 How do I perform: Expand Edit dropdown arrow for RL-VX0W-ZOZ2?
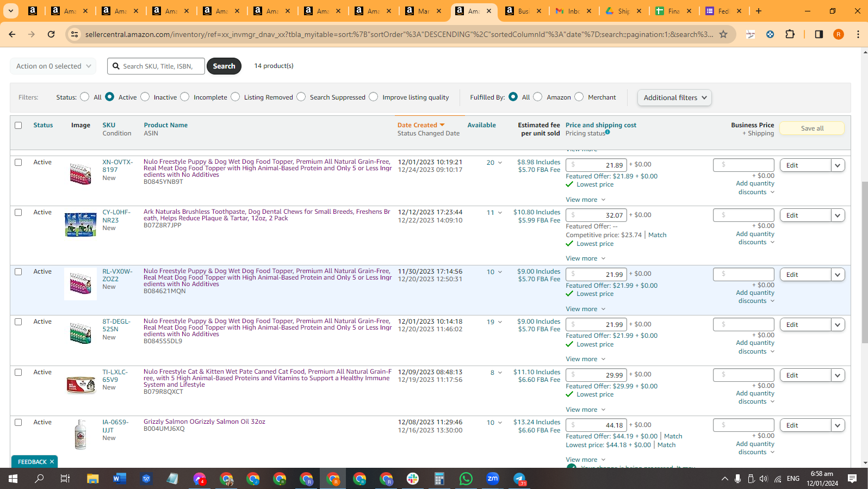coord(838,275)
